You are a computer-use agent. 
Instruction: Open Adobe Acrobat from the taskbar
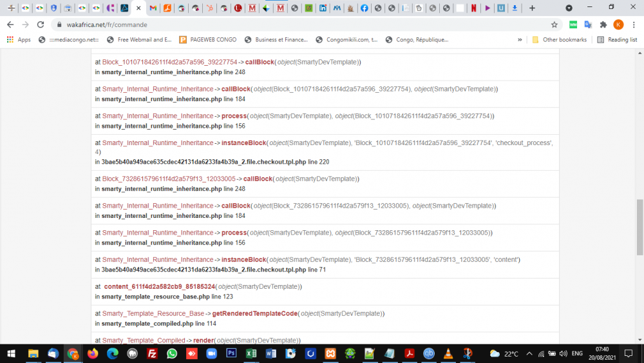coord(409,353)
